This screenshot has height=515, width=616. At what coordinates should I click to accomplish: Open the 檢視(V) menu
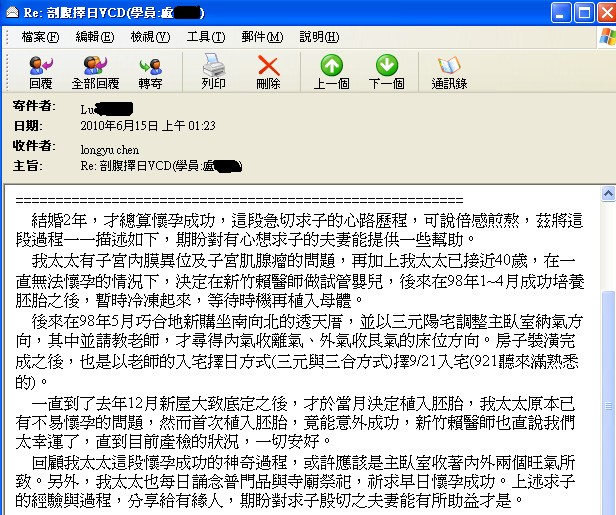[150, 37]
